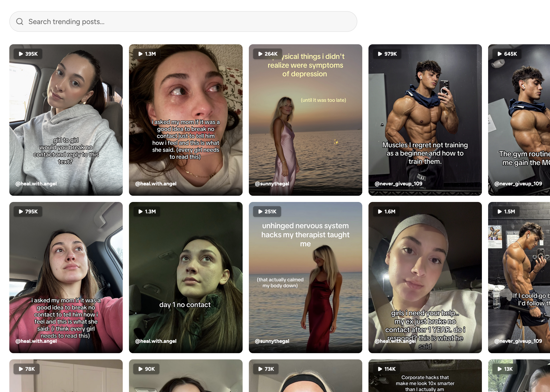This screenshot has width=550, height=392.
Task: Click the @sunnythegal handle on the 264K post
Action: (272, 184)
